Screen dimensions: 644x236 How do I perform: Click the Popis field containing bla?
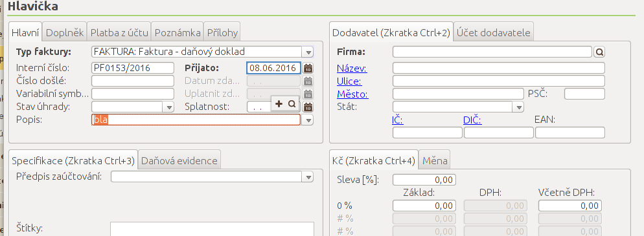[196, 120]
